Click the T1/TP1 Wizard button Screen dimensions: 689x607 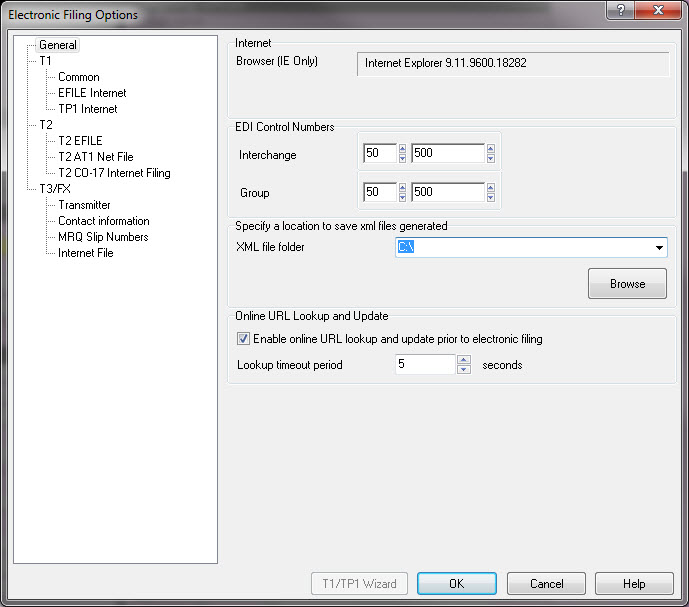tap(359, 584)
